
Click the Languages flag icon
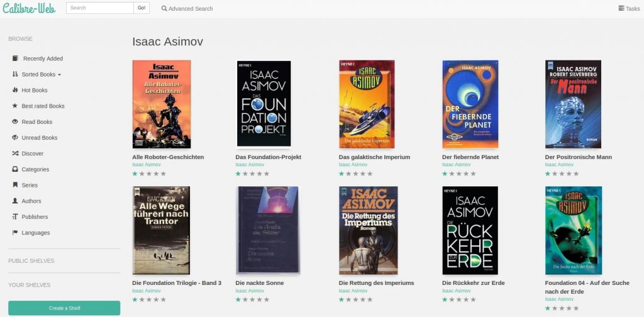click(x=15, y=233)
